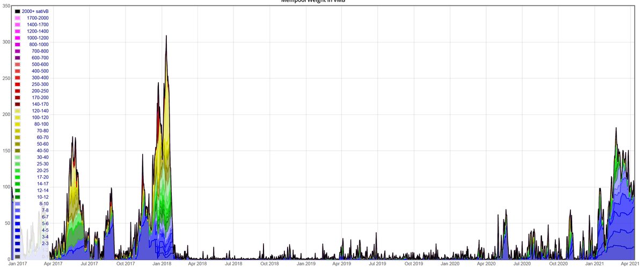
Task: Select the light green 30-40 swatch
Action: (18, 157)
